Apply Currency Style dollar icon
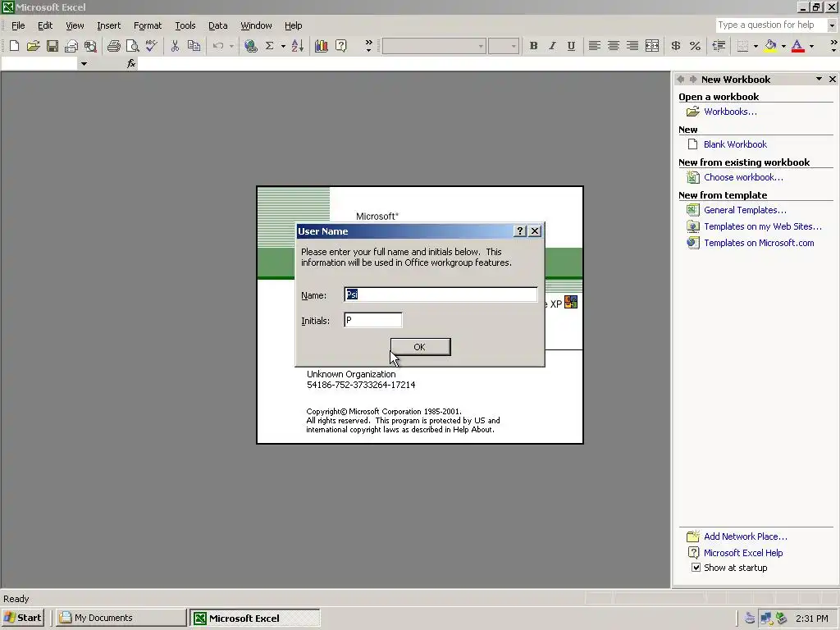840x630 pixels. click(x=676, y=46)
